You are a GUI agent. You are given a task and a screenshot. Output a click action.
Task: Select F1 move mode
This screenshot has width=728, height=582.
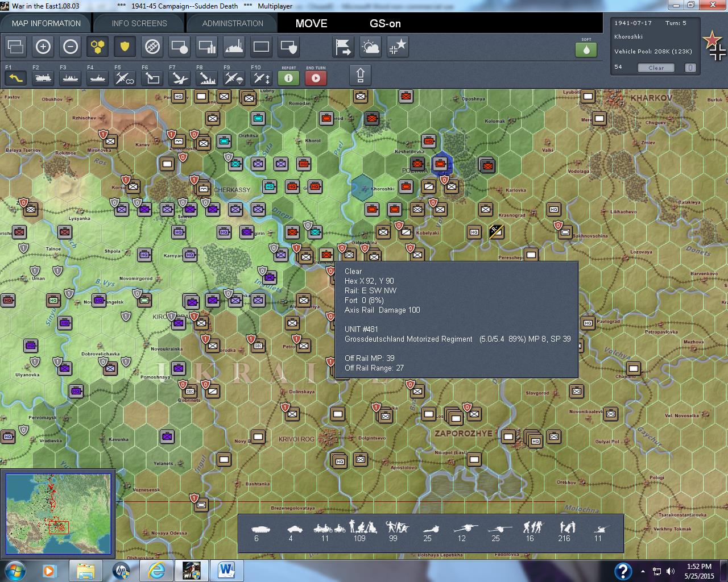coord(16,78)
